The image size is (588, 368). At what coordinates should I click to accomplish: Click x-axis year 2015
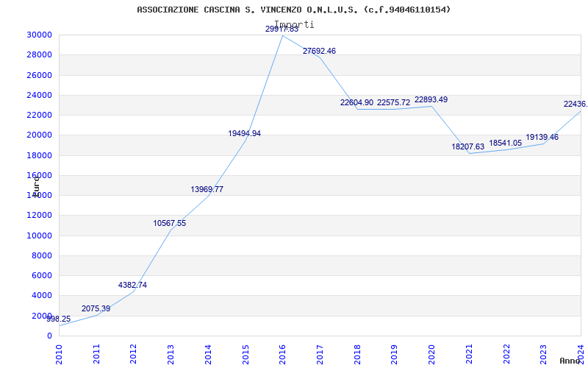245,355
